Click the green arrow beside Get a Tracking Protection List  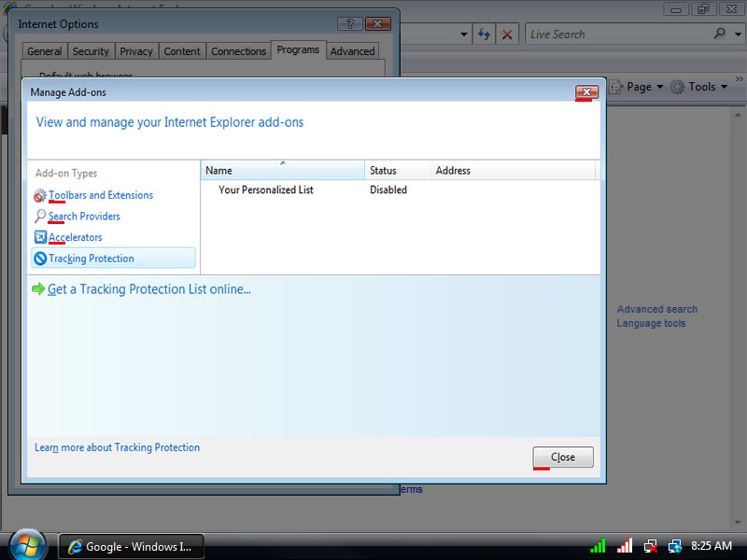pos(38,289)
